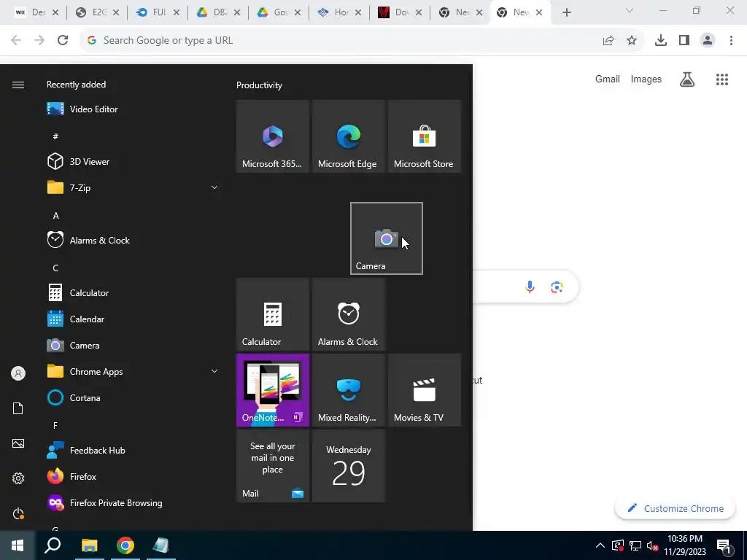Open the Chrome tab search chevron
Screen dimensions: 747x560
coord(630,11)
